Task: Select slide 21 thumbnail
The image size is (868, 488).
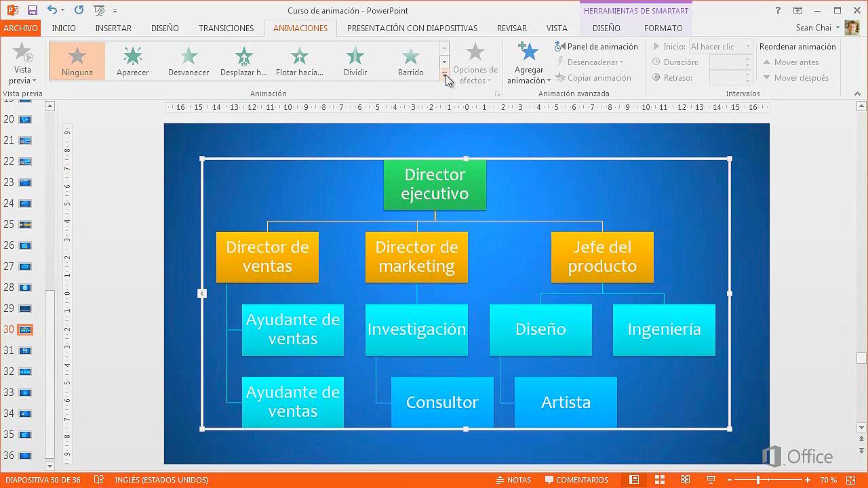Action: (25, 140)
